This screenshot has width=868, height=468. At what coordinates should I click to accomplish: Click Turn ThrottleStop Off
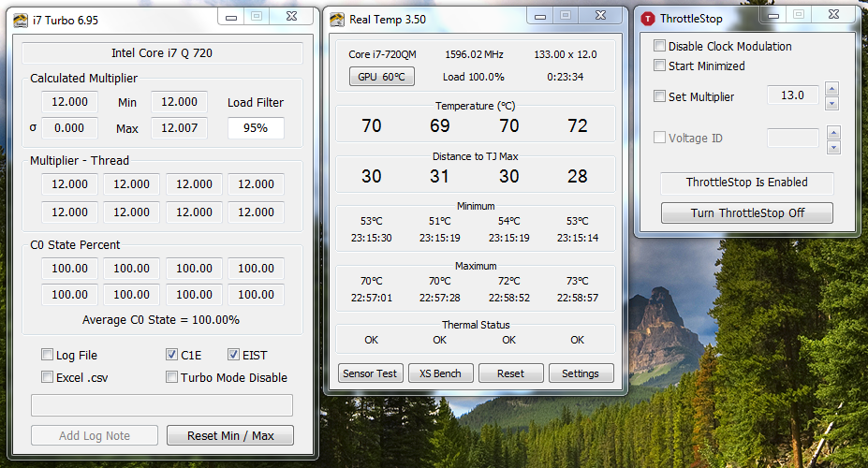[x=747, y=213]
